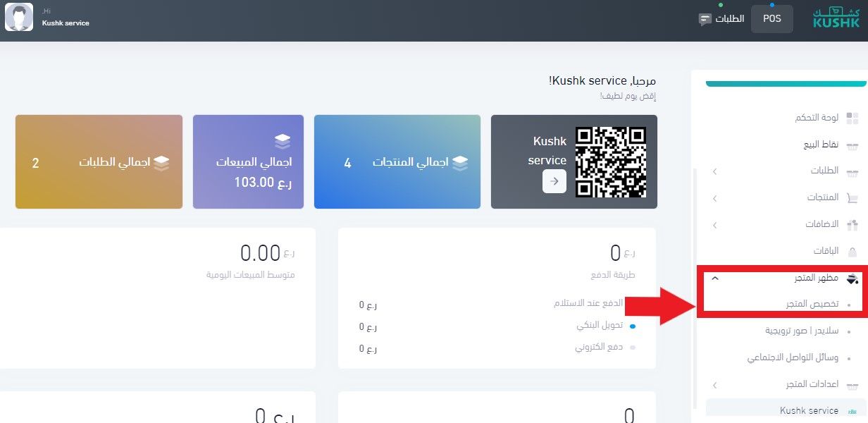Click the layers icon on اجمالي المبيعات
868x423 pixels.
pos(283,142)
